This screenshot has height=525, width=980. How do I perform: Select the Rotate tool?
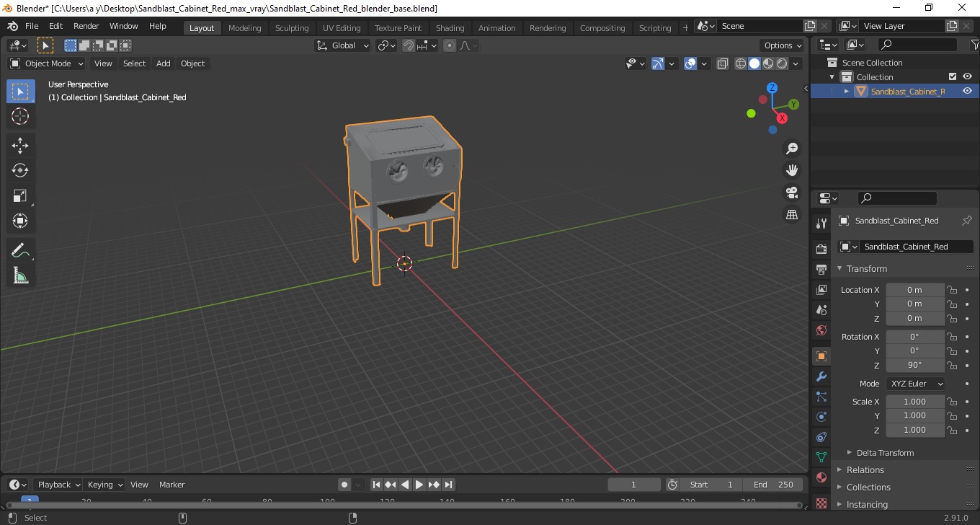[x=20, y=170]
